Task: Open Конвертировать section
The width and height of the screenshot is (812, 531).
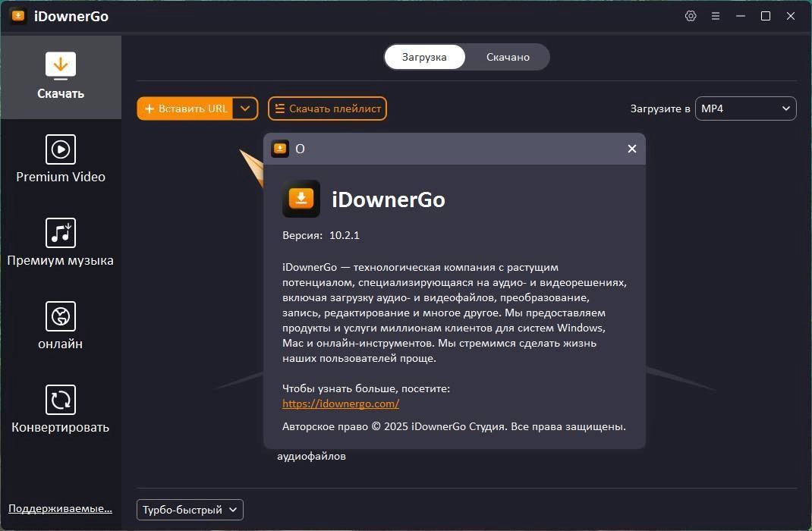Action: [61, 410]
